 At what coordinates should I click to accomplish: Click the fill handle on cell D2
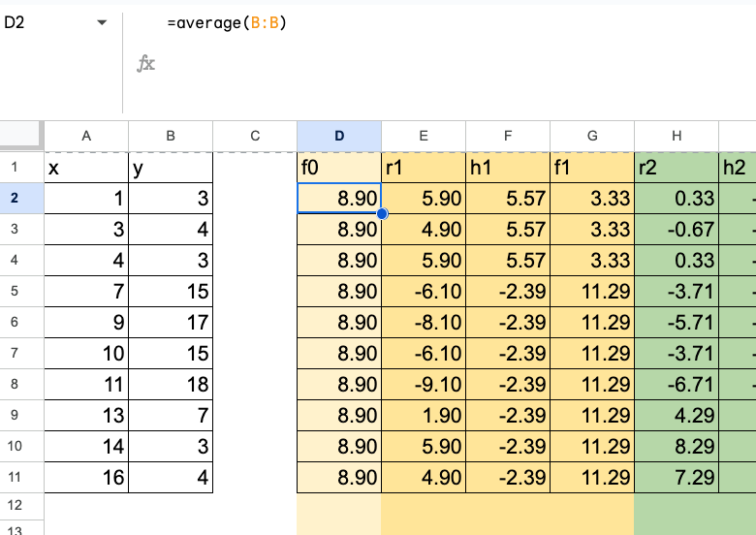[382, 214]
